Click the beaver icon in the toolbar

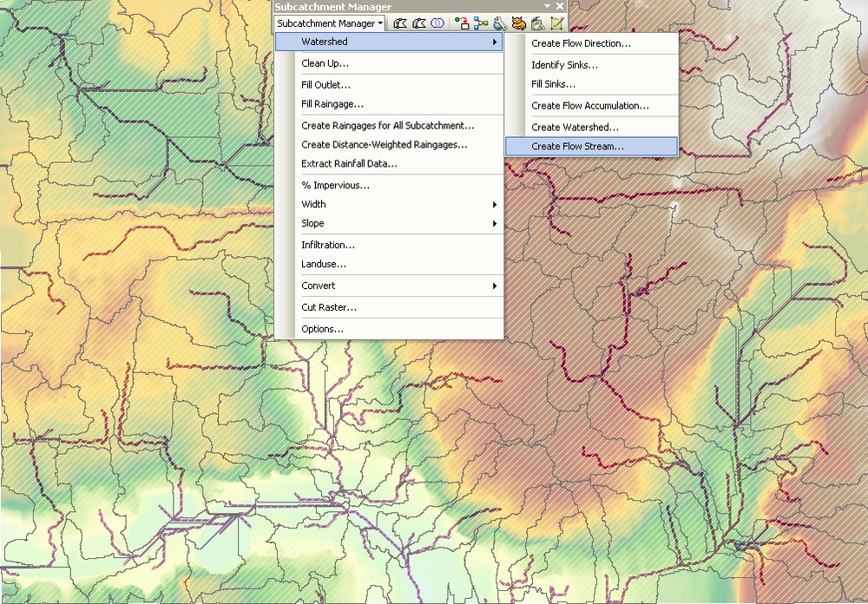(519, 23)
